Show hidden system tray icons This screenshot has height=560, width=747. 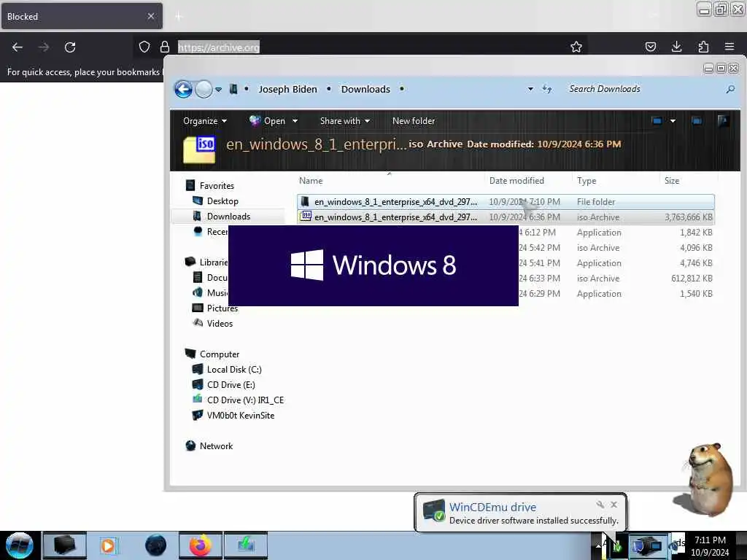(x=598, y=545)
